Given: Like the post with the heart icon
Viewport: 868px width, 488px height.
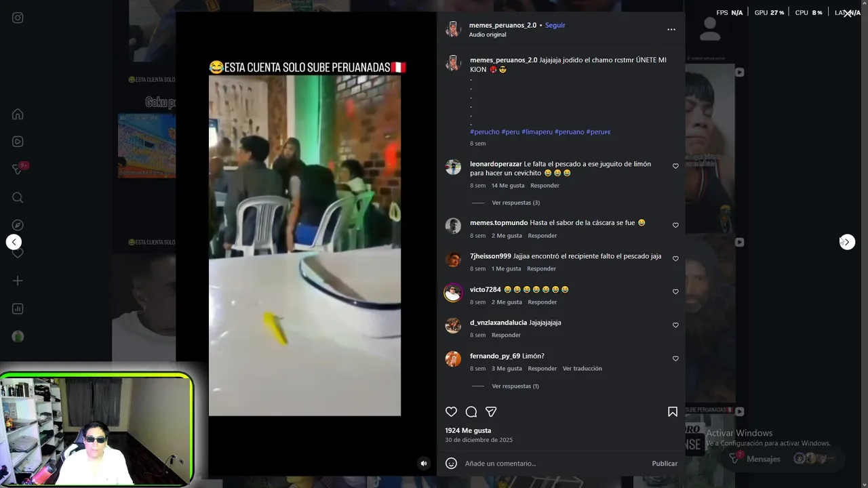Looking at the screenshot, I should tap(451, 411).
